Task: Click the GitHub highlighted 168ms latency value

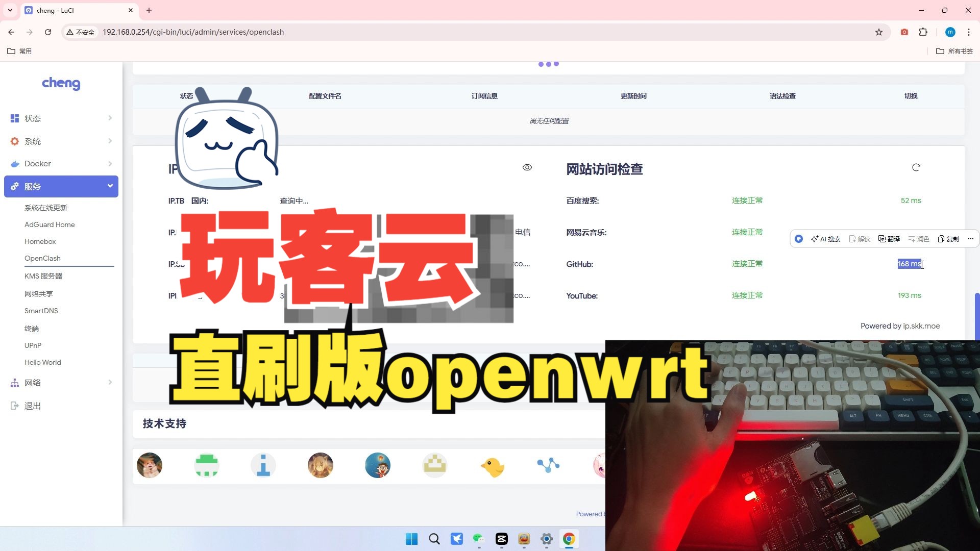Action: click(909, 263)
